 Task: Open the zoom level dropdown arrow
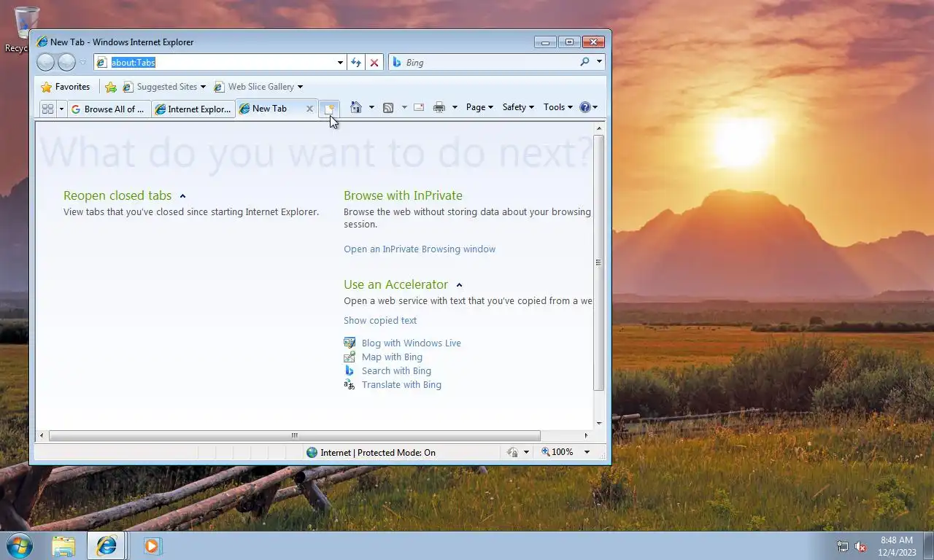click(586, 453)
